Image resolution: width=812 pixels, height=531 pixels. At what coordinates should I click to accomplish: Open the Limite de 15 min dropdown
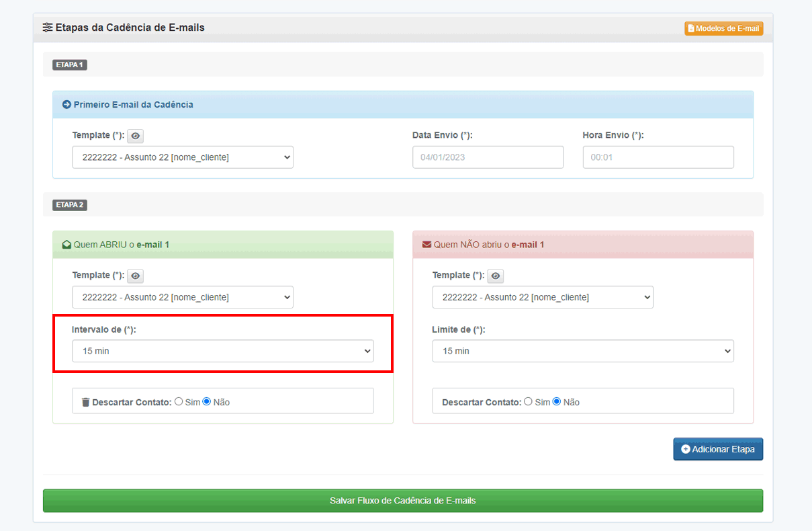point(583,351)
